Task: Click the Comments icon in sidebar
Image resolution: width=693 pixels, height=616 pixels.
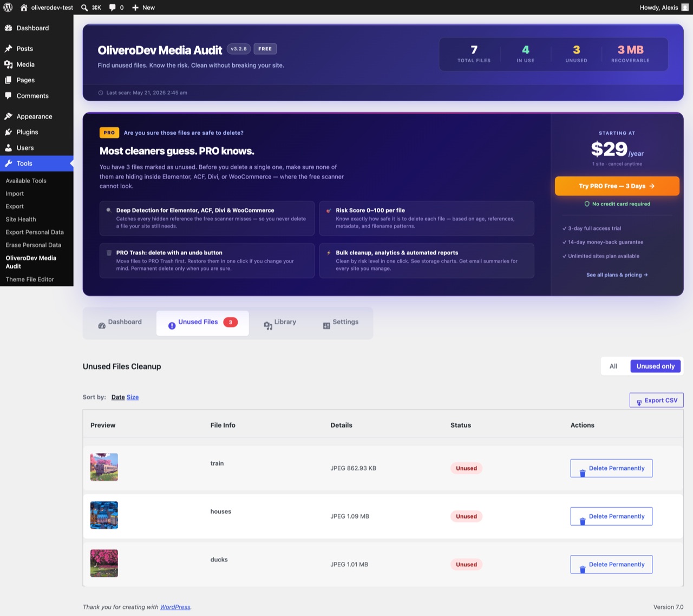Action: click(8, 96)
